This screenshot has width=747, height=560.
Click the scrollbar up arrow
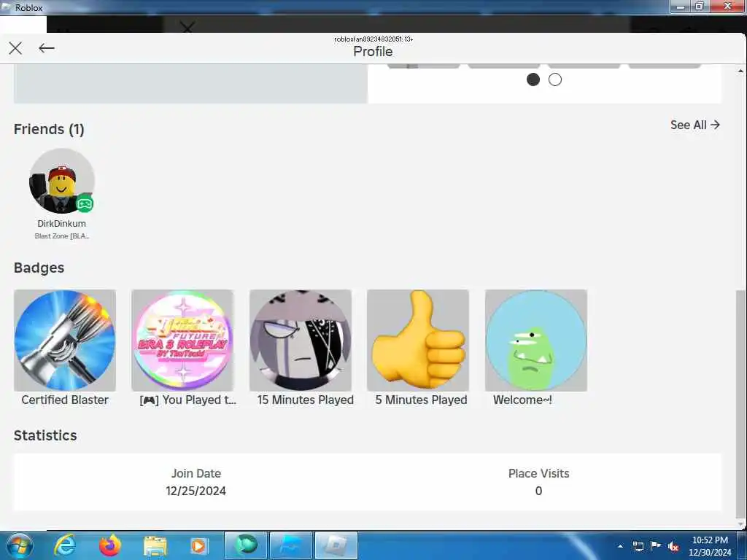[741, 71]
